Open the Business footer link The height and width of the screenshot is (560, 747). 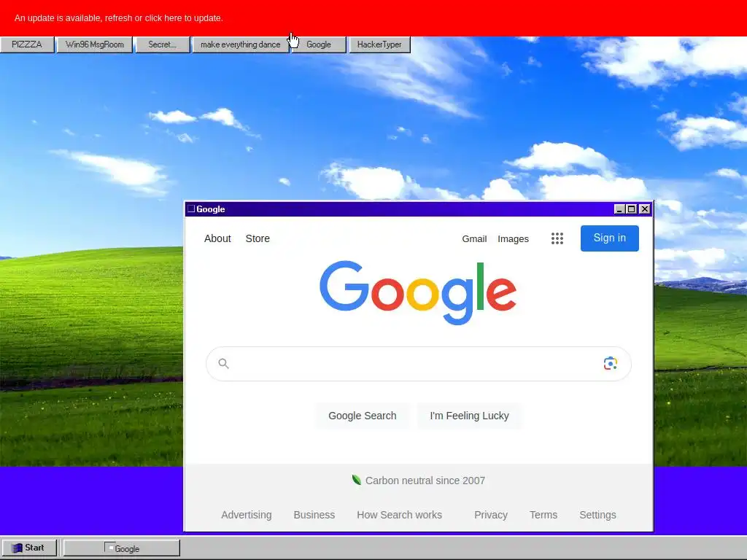[314, 515]
